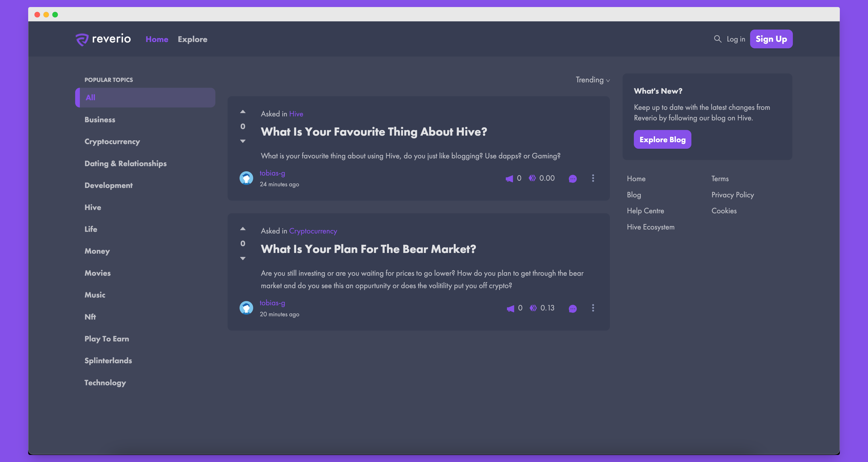
Task: Open three-dot menu on Bear Market question
Action: pos(593,308)
